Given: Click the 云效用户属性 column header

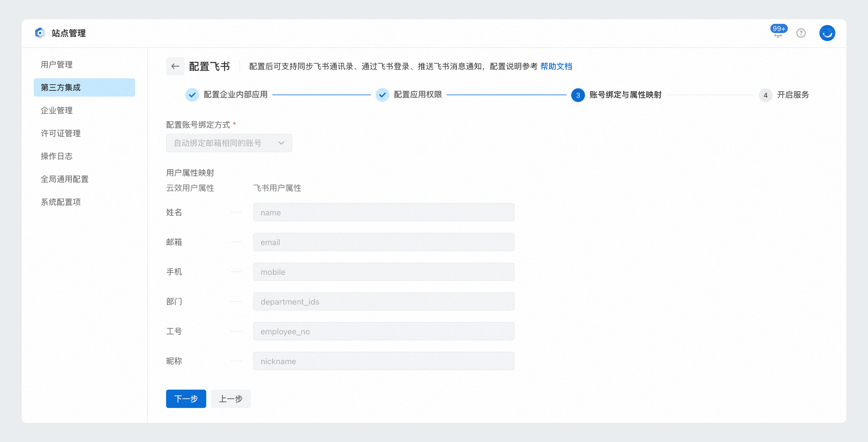Looking at the screenshot, I should point(190,188).
